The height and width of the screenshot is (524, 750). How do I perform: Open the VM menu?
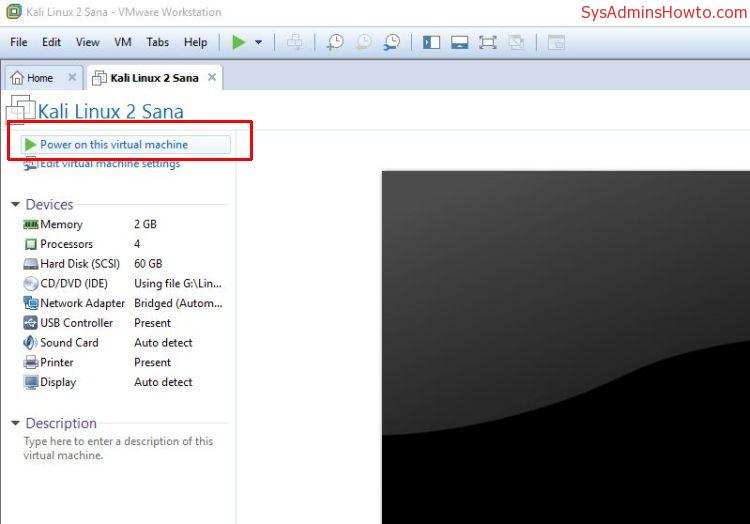pos(122,42)
